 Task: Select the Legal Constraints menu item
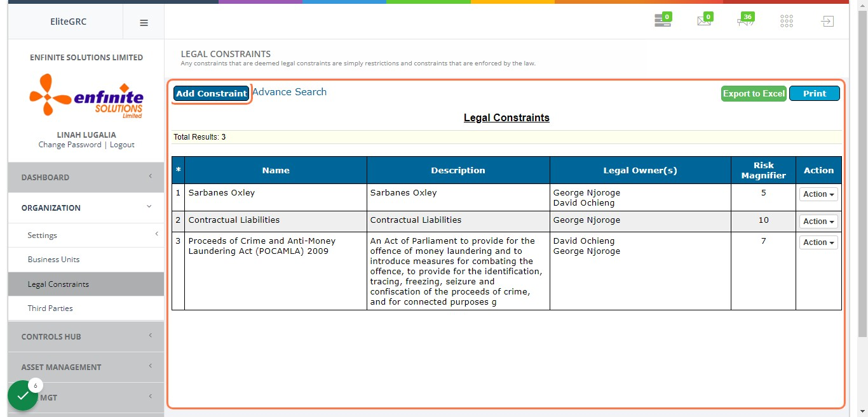[86, 284]
